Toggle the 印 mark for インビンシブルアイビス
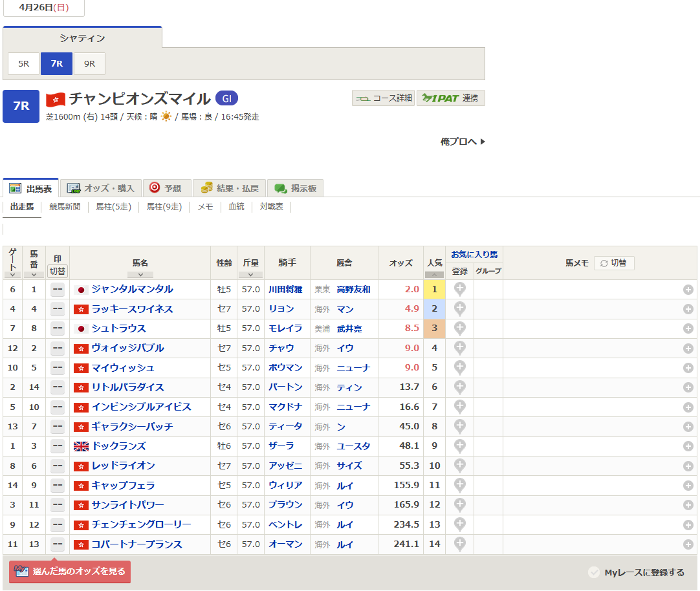Screen dimensions: 700x591 click(x=58, y=407)
